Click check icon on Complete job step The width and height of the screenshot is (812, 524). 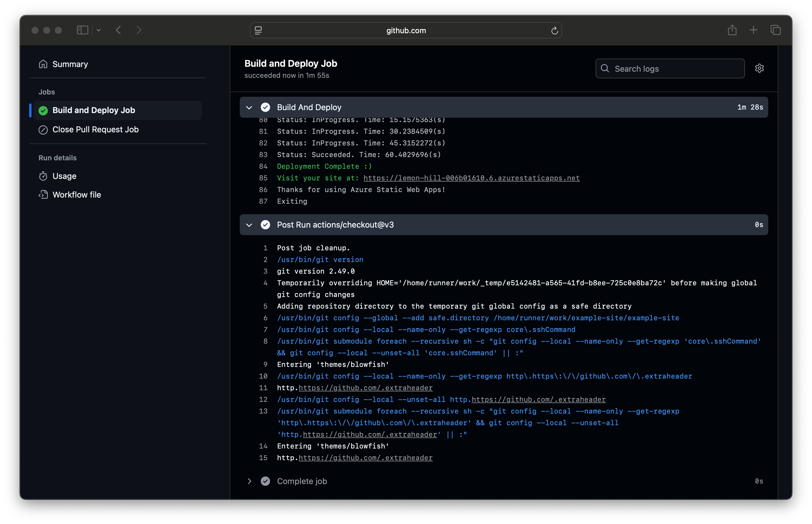point(265,481)
